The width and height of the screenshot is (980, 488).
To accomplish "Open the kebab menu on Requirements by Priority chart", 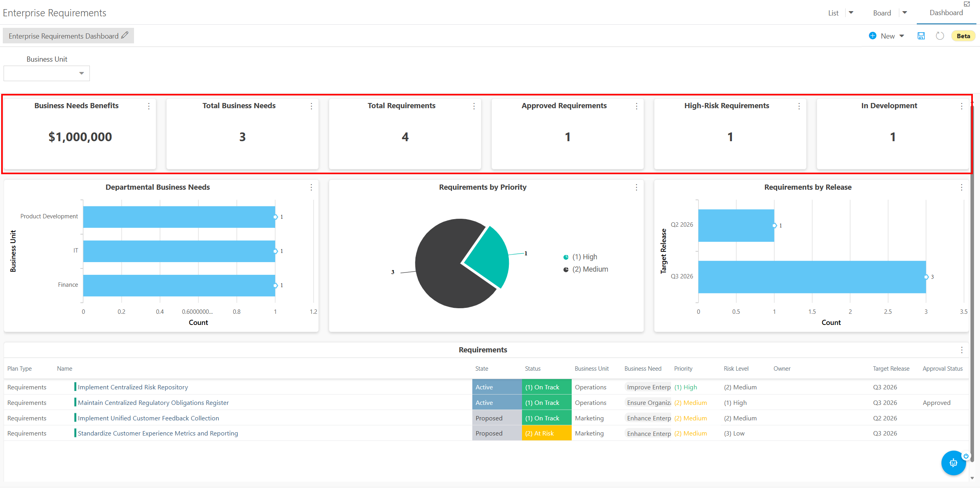I will point(637,187).
